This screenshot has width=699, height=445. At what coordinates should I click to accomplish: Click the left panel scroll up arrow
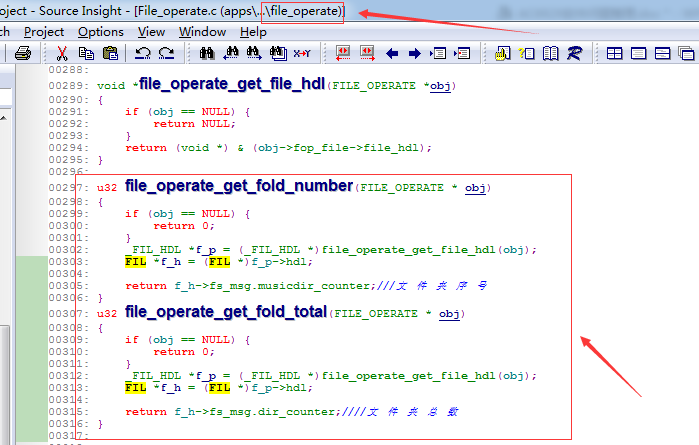[3, 118]
